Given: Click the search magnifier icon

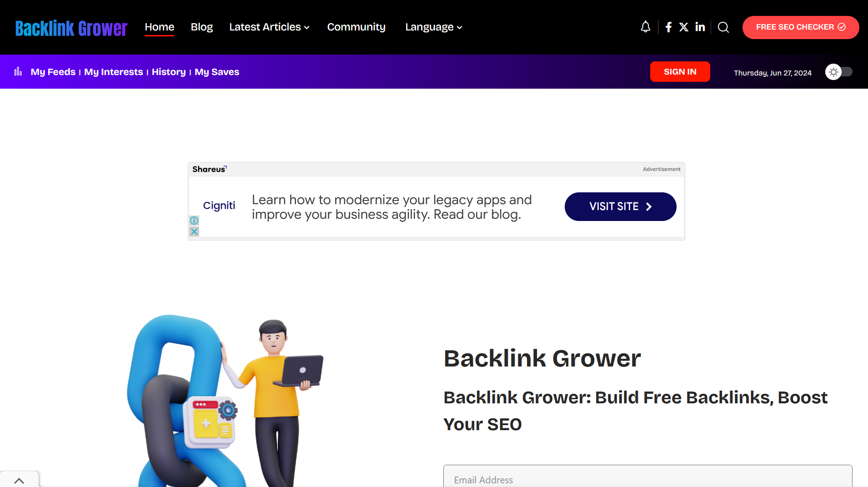Looking at the screenshot, I should click(x=723, y=27).
